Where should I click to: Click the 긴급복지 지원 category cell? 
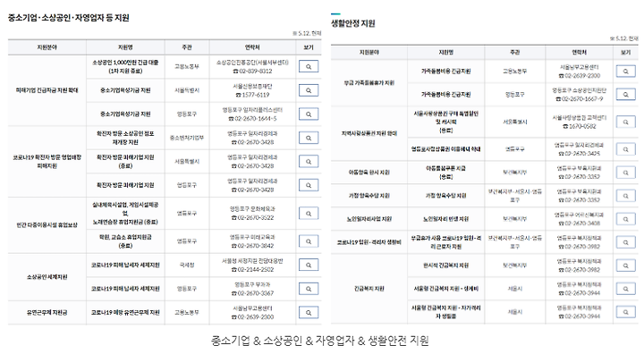[x=369, y=289]
